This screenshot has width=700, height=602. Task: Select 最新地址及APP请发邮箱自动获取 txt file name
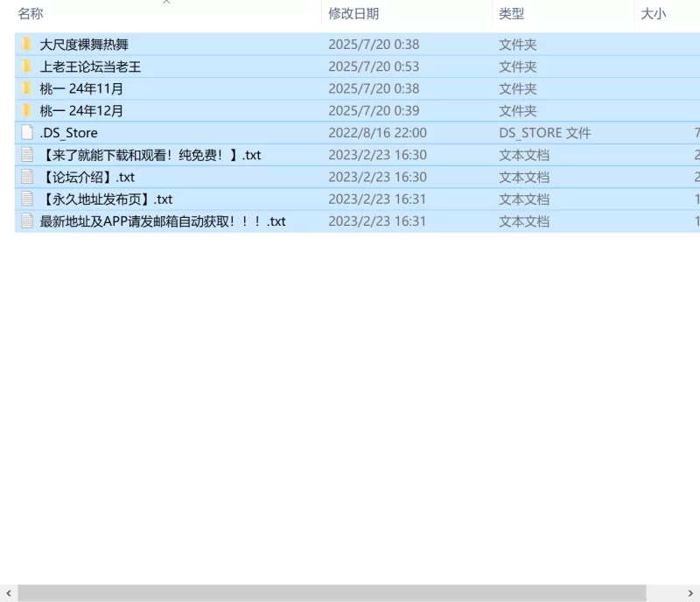[163, 221]
